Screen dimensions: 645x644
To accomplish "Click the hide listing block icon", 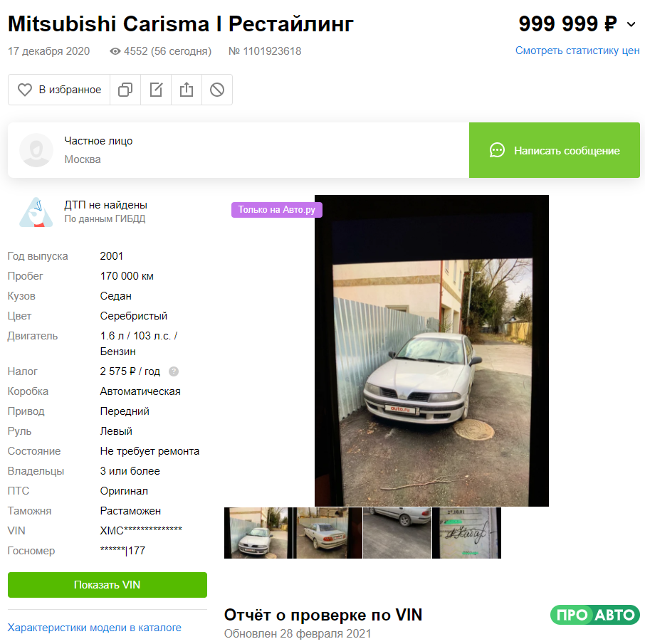I will [x=217, y=90].
